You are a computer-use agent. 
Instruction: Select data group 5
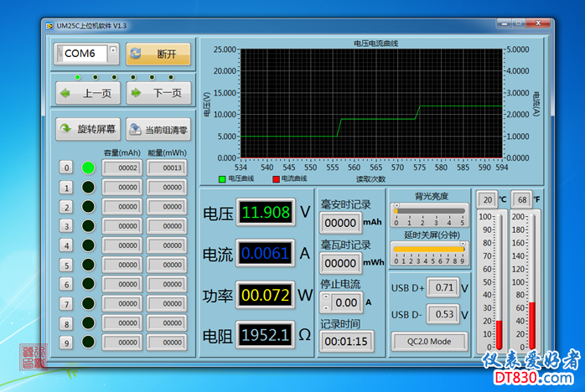coord(66,265)
